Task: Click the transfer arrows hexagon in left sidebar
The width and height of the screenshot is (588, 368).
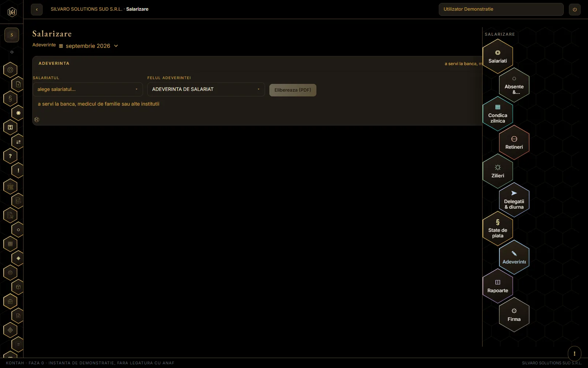Action: (18, 142)
